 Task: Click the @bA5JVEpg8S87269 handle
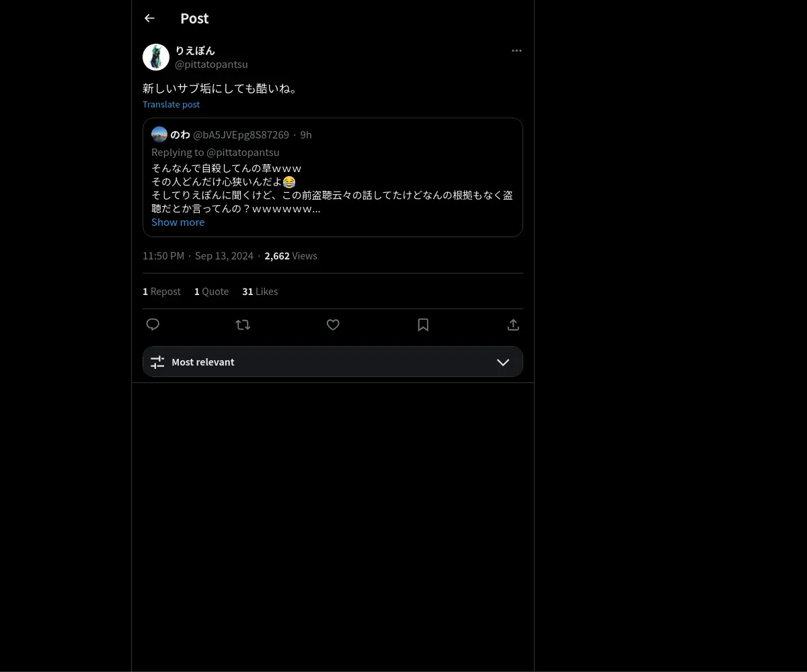click(x=241, y=134)
